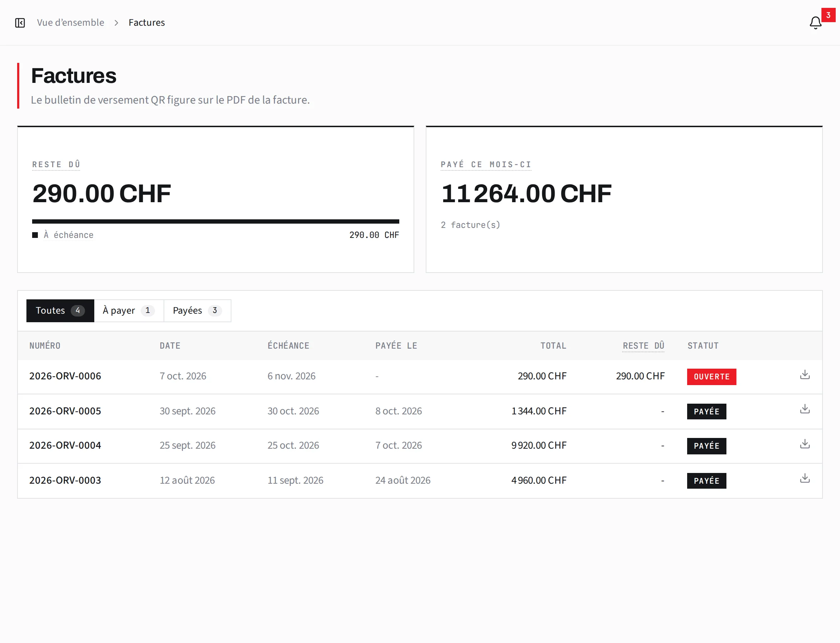Go to Vue d'ensemble breadcrumb

pyautogui.click(x=70, y=23)
